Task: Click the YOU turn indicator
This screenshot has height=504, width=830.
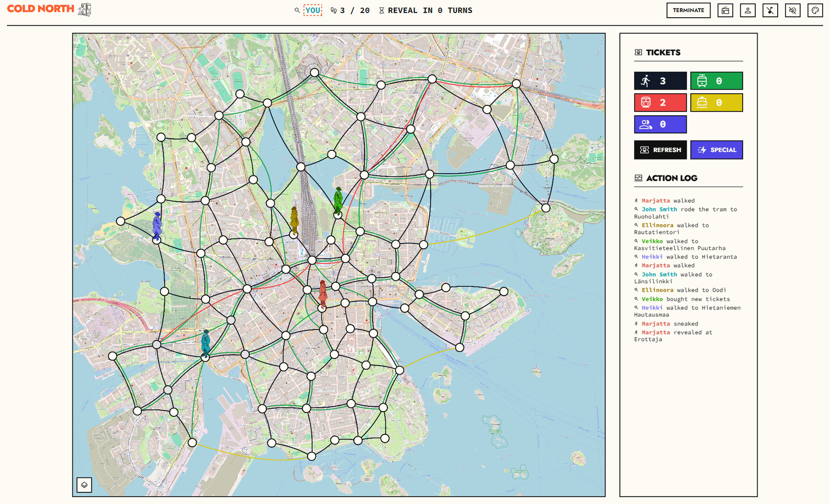Action: (312, 10)
